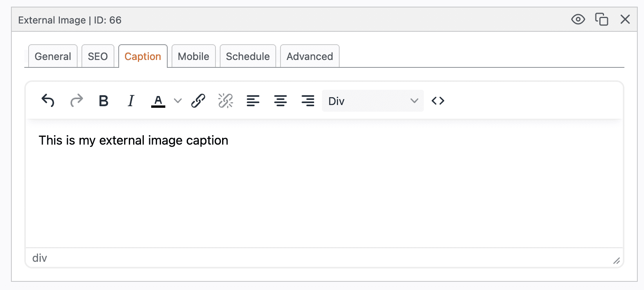
Task: Toggle bold formatting
Action: 103,101
